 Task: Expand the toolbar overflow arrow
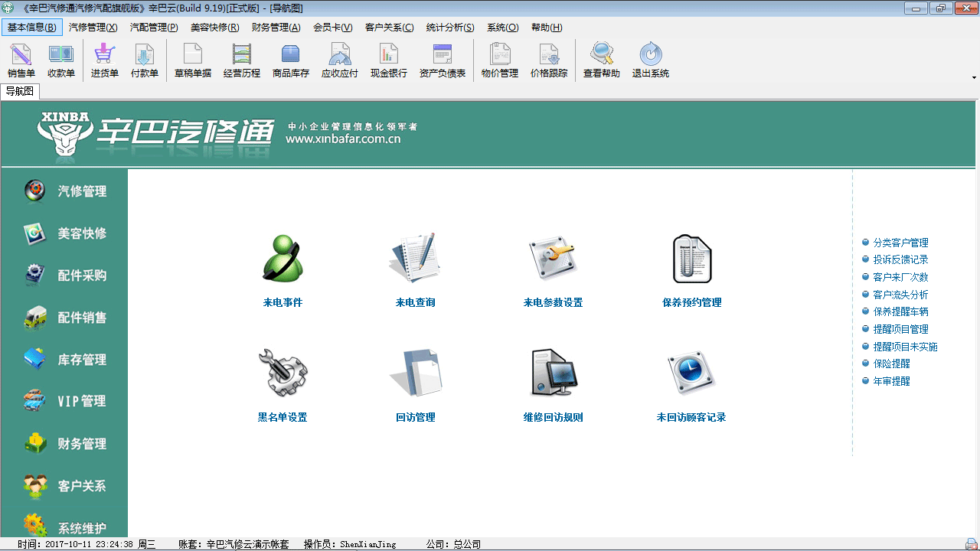(x=974, y=77)
